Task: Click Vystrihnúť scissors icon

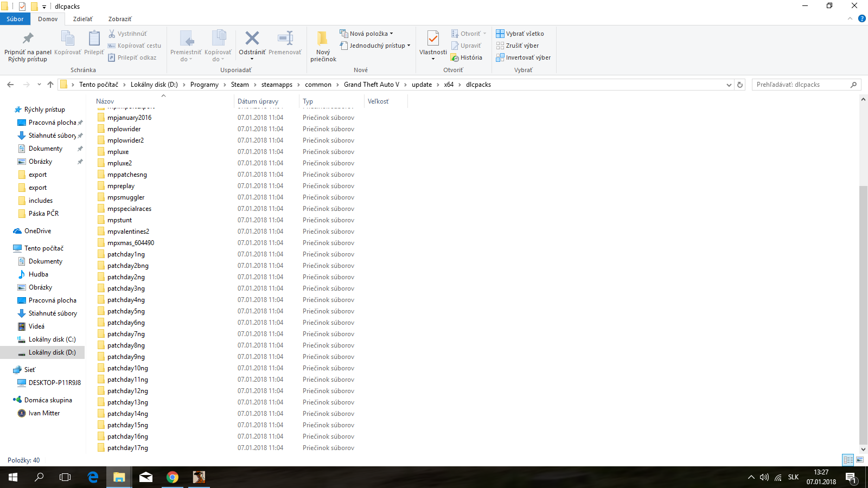Action: point(127,34)
